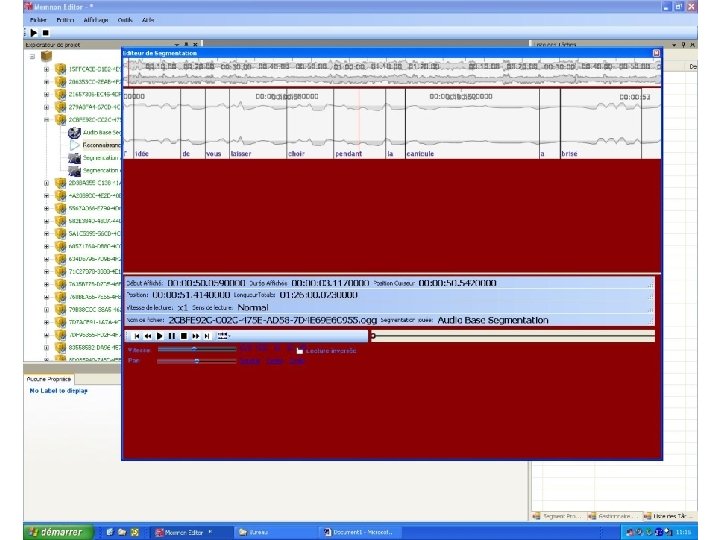Image resolution: width=720 pixels, height=540 pixels.
Task: Select the 21667306 package icon
Action: pyautogui.click(x=60, y=95)
